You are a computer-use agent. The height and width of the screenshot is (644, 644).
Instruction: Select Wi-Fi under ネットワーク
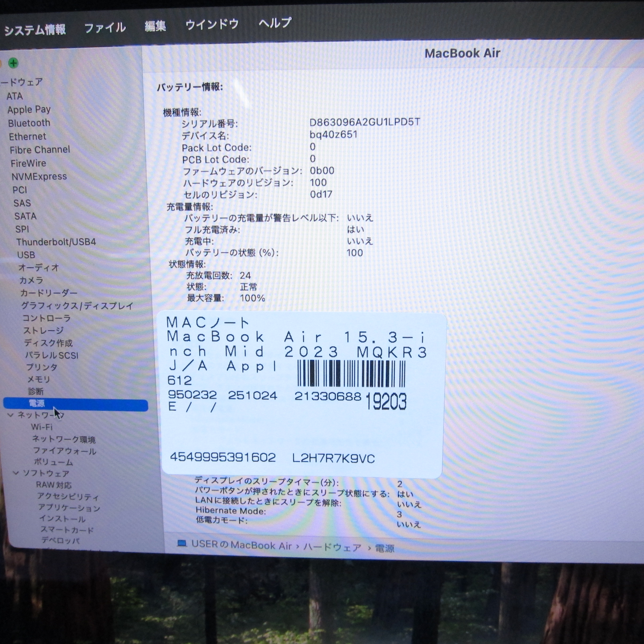(x=42, y=427)
